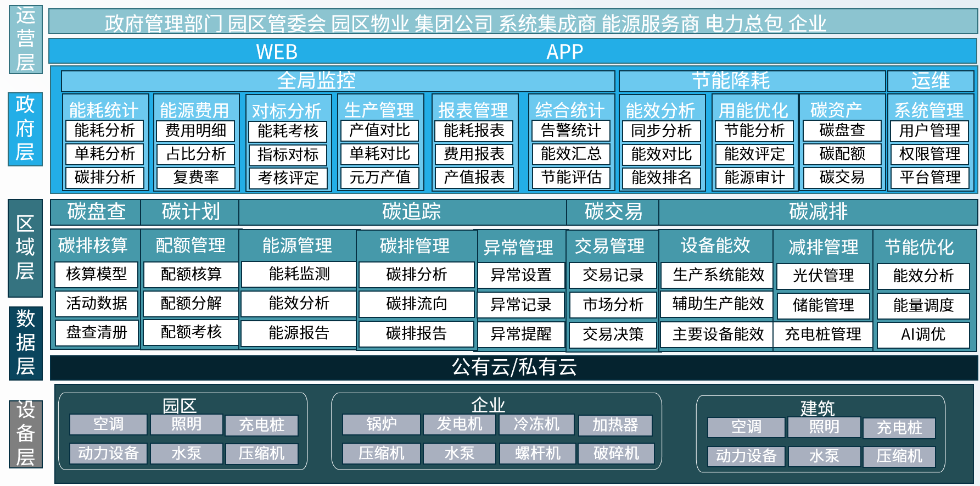Open the 市场分析 box

coord(613,304)
